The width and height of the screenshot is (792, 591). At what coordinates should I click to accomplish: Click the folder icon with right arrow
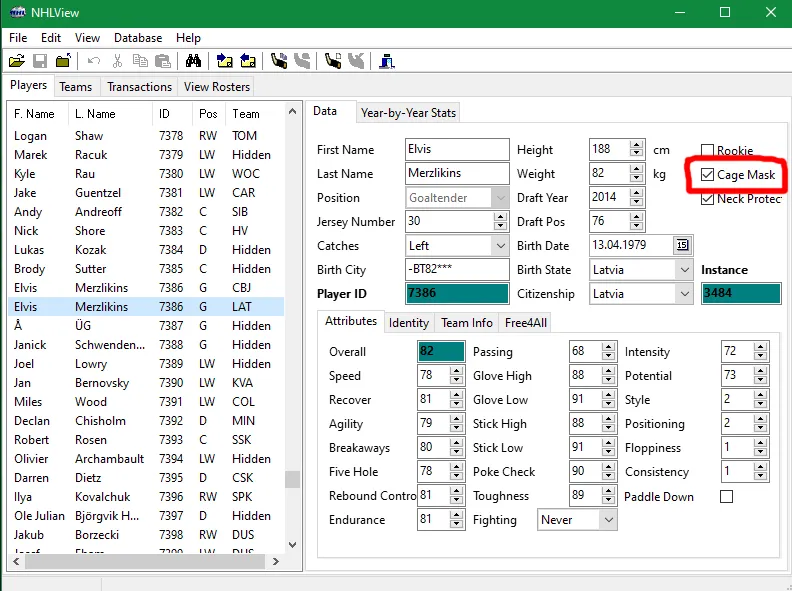pyautogui.click(x=224, y=61)
